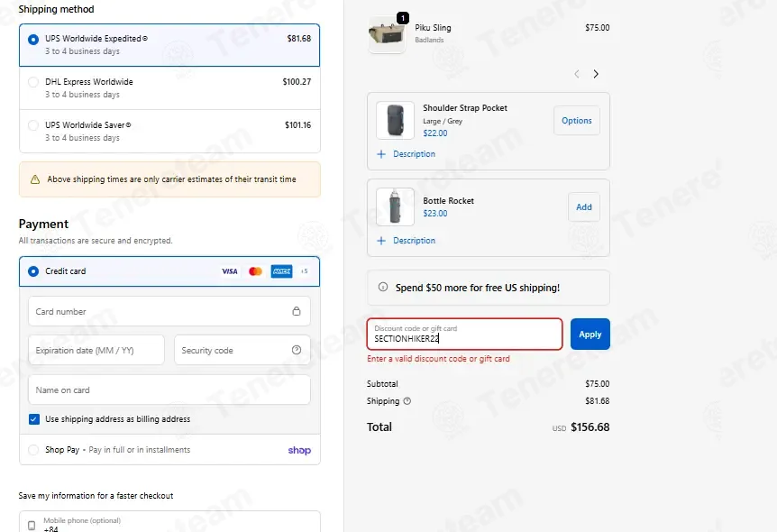This screenshot has height=532, width=777.
Task: Focus the discount code or gift card field
Action: [x=464, y=335]
